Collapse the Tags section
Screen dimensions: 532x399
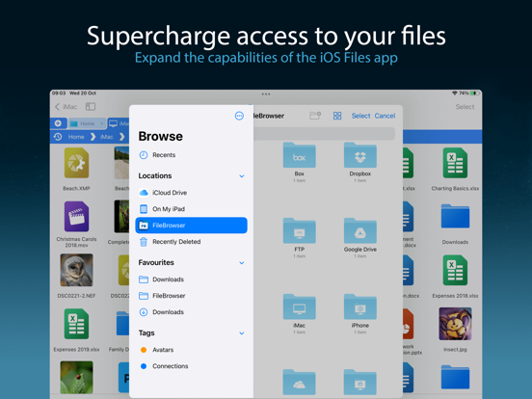(x=242, y=333)
